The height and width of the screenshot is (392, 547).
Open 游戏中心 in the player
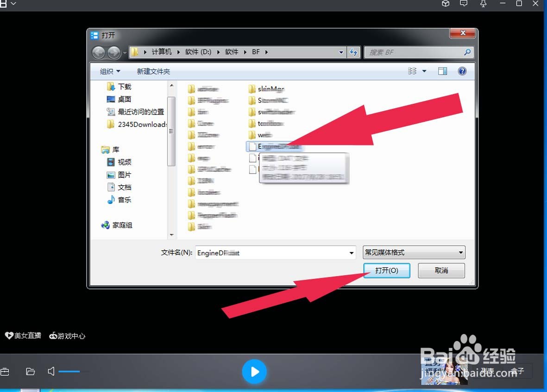[x=67, y=336]
